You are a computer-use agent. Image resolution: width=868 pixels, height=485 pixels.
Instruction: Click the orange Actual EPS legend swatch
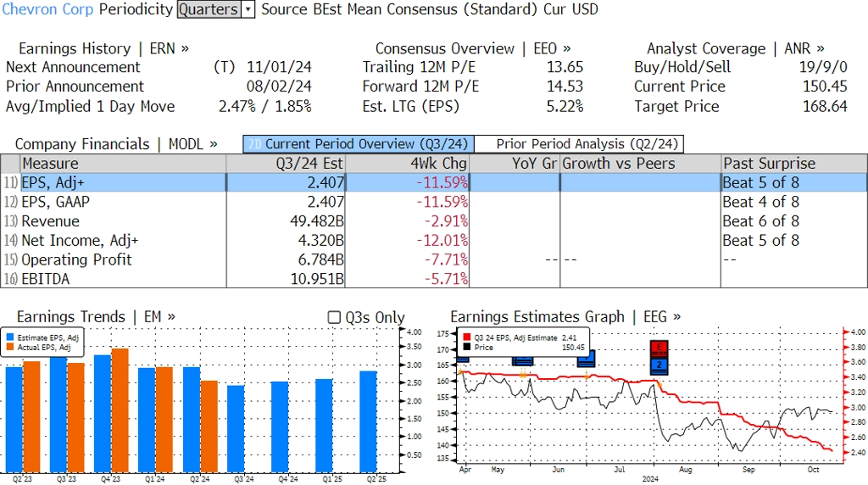[10, 347]
